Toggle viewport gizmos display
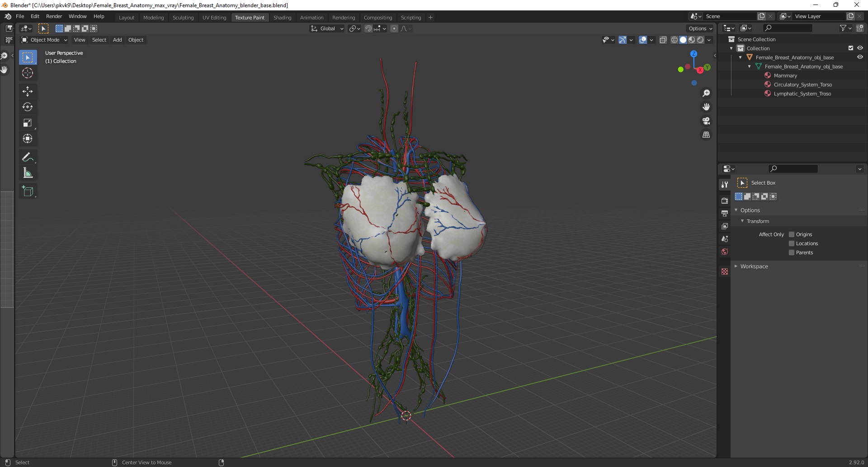This screenshot has width=868, height=467. click(x=623, y=40)
